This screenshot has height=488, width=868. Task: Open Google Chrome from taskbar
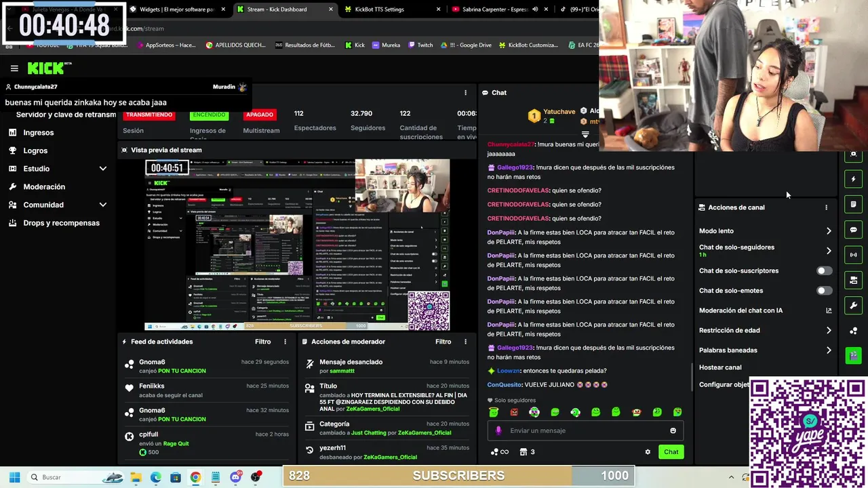pos(195,477)
